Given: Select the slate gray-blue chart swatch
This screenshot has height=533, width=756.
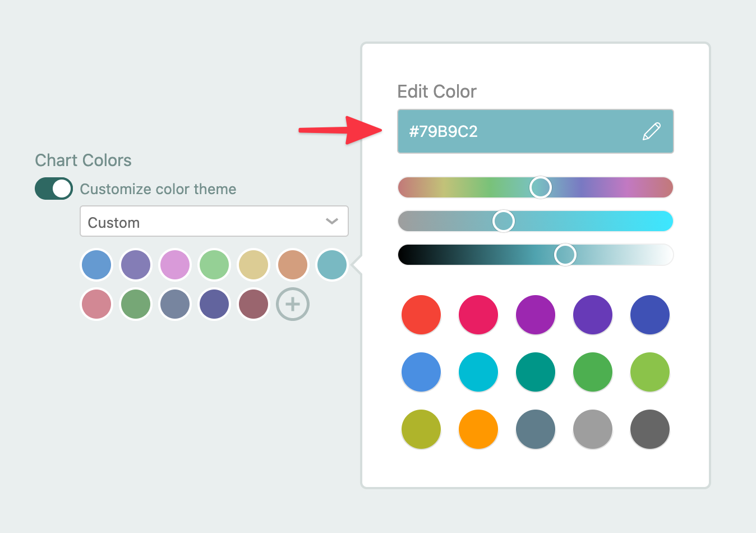Looking at the screenshot, I should click(175, 304).
